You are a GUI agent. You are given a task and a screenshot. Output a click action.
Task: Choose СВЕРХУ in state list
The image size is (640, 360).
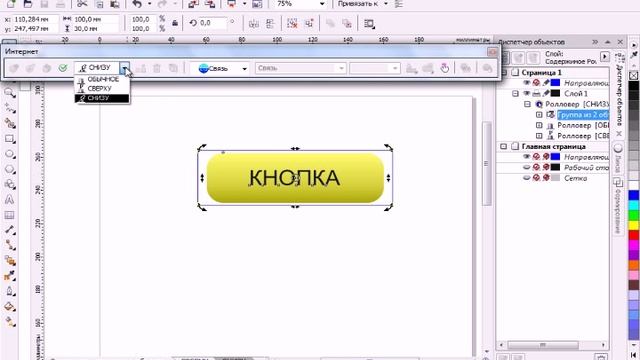click(102, 89)
